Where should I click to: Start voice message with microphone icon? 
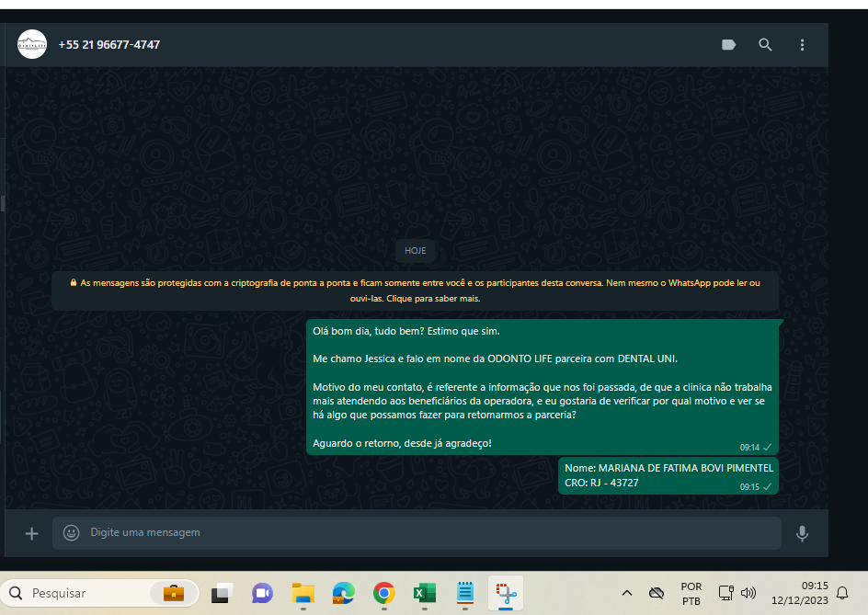802,533
